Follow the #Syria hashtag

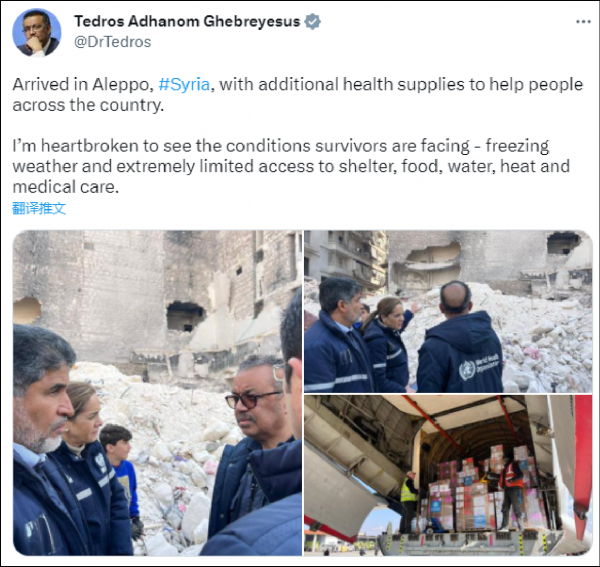pos(184,84)
